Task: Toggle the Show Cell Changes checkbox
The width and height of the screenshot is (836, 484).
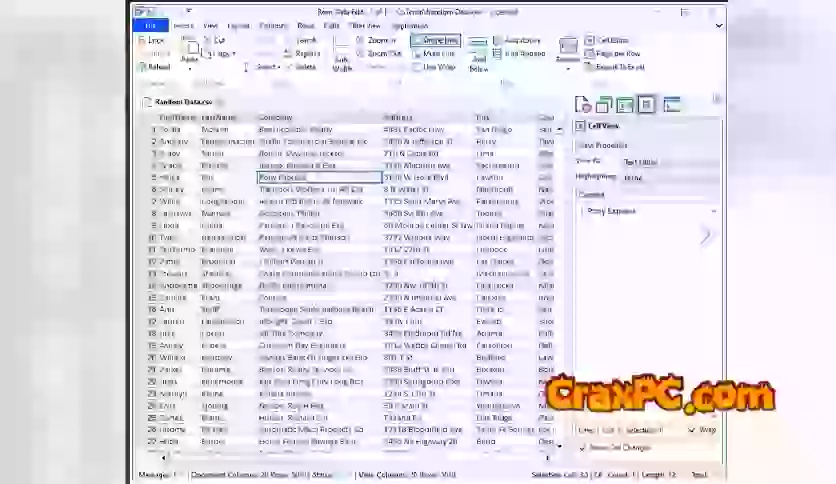Action: pos(584,447)
